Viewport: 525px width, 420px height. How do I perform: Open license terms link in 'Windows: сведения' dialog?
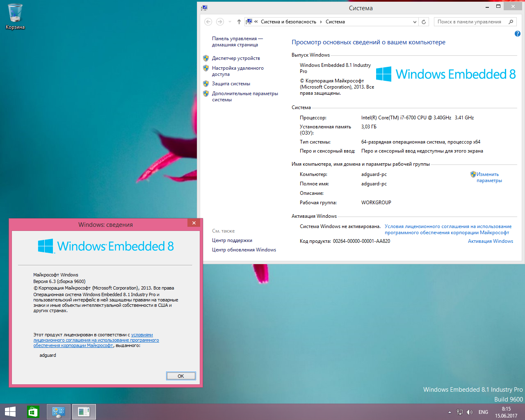(96, 340)
